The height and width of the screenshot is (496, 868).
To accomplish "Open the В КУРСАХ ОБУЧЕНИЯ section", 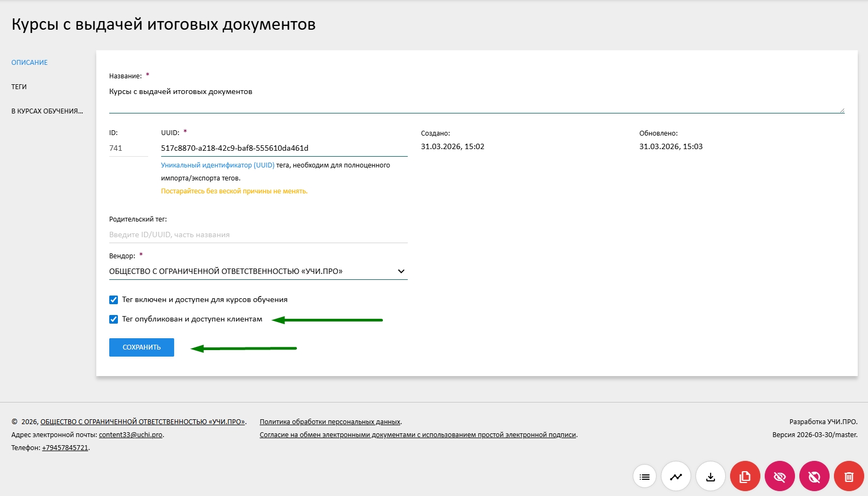I will [47, 110].
